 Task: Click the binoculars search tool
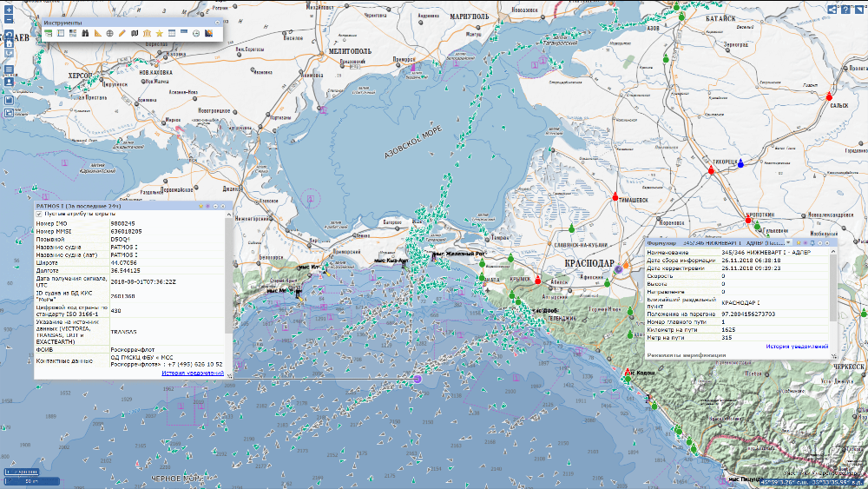pos(85,32)
